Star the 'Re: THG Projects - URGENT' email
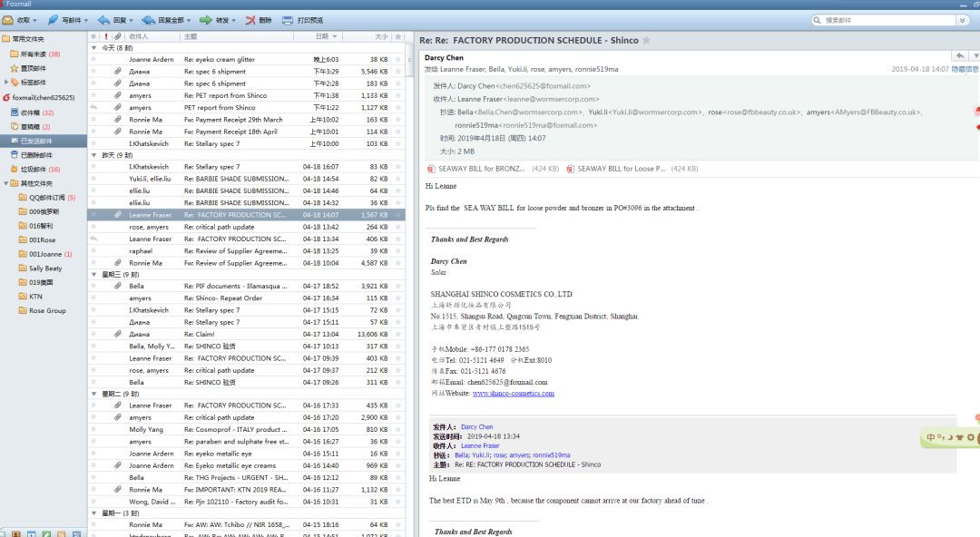 [398, 478]
